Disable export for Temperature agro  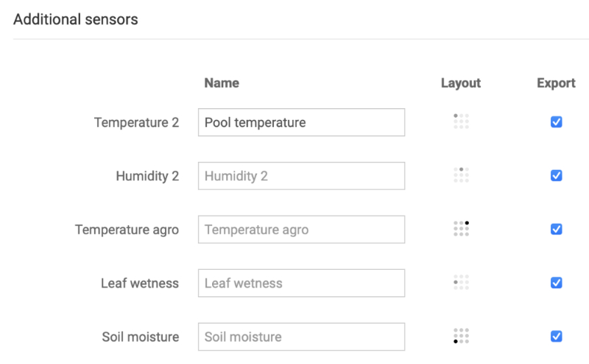pyautogui.click(x=557, y=229)
